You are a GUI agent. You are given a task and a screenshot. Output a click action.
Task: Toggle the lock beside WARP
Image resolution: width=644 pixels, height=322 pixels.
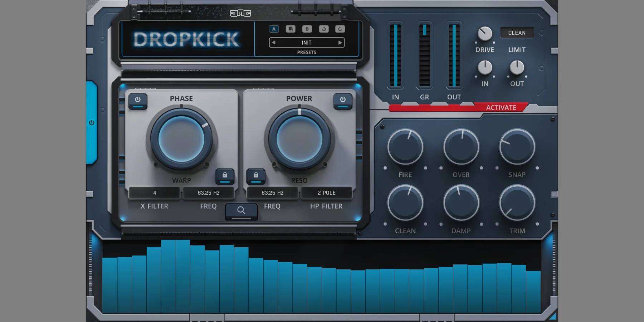pos(225,175)
